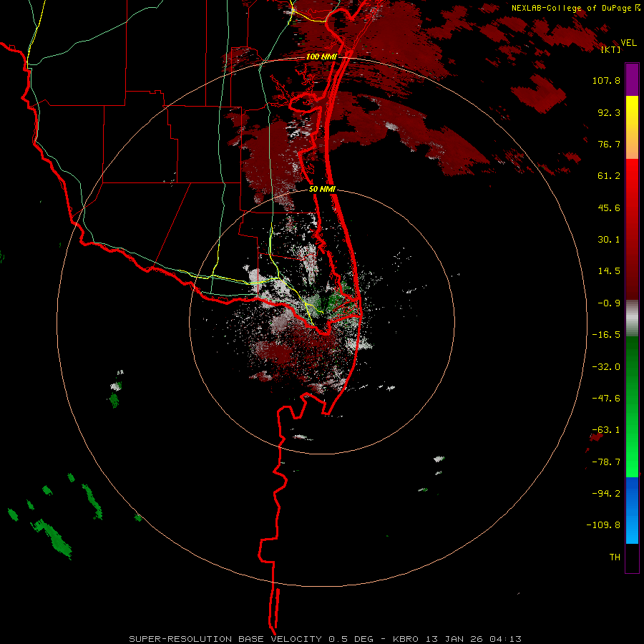Click the gray near-zero color bar segment
644x644 pixels.
point(632,318)
